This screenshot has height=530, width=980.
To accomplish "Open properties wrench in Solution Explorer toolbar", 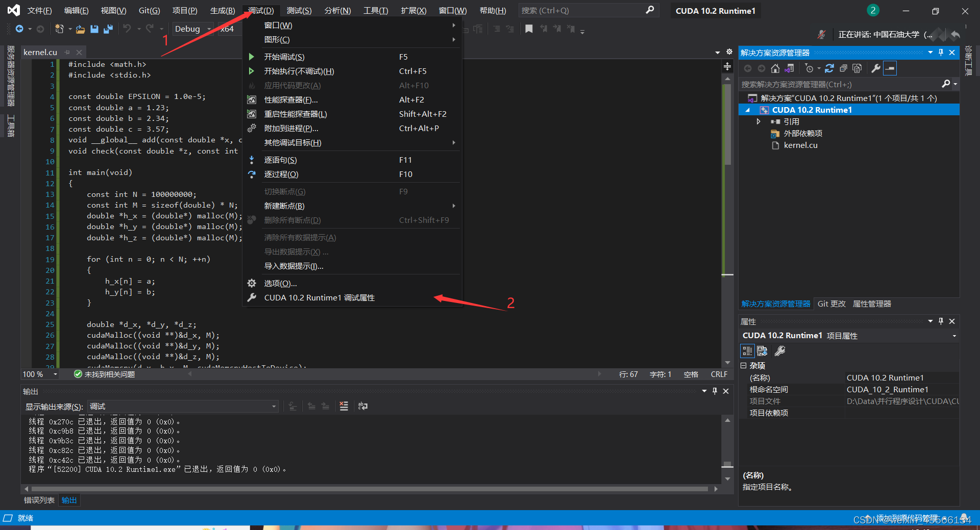I will coord(876,68).
